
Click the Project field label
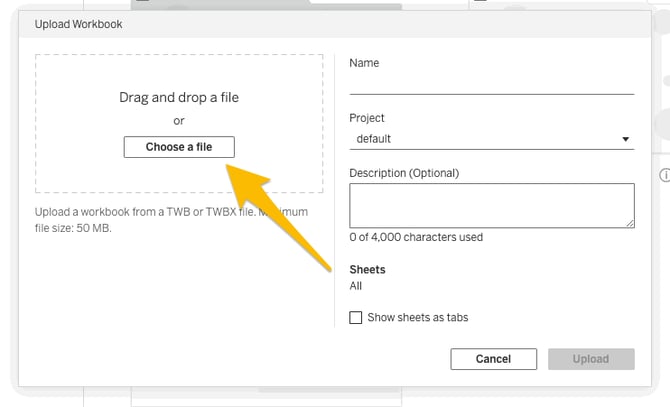tap(367, 118)
